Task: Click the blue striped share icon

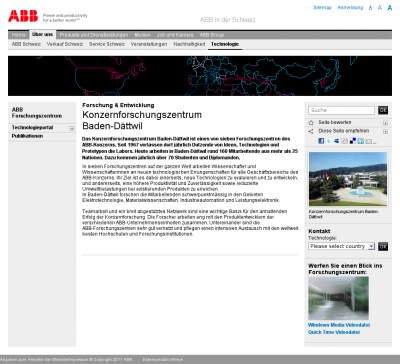Action: coord(337,141)
